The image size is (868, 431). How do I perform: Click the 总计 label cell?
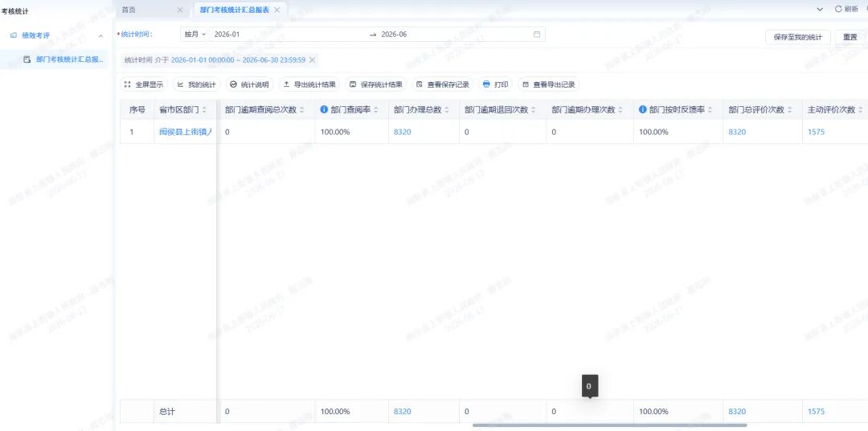point(167,412)
